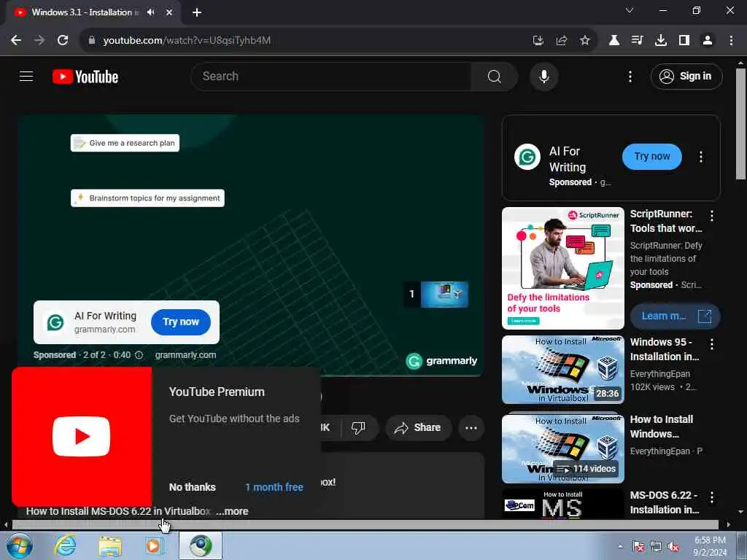The image size is (747, 560).
Task: Install app icon in address bar
Action: (538, 41)
